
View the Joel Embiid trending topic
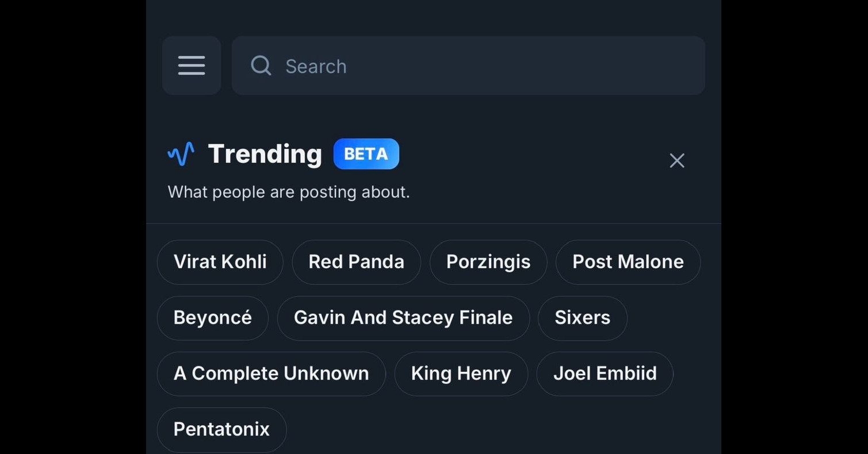(x=605, y=374)
